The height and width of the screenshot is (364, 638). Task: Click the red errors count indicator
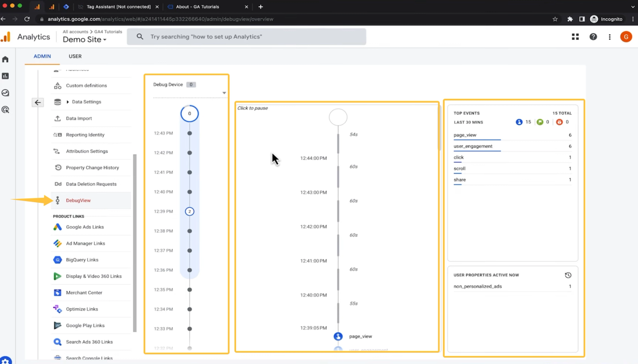[x=562, y=122]
